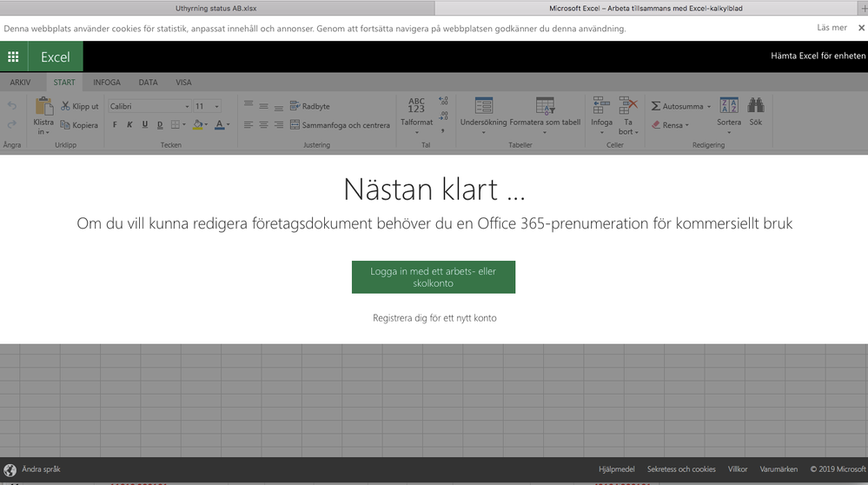Close the cookie notice banner
The width and height of the screenshot is (868, 485).
click(861, 29)
